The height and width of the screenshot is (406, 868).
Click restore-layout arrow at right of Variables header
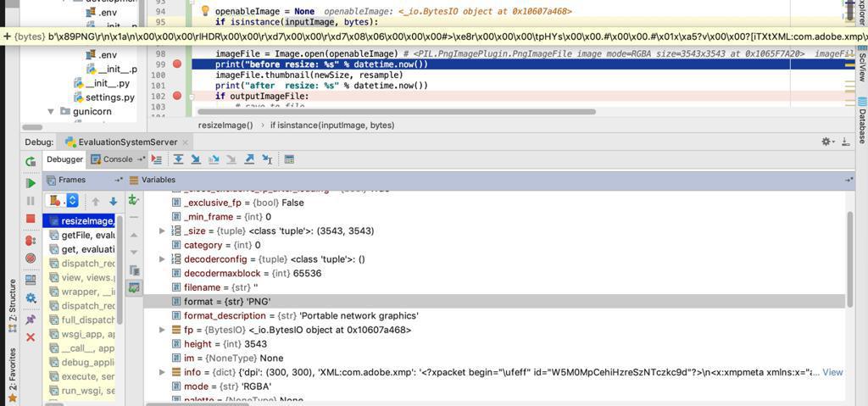coord(849,180)
